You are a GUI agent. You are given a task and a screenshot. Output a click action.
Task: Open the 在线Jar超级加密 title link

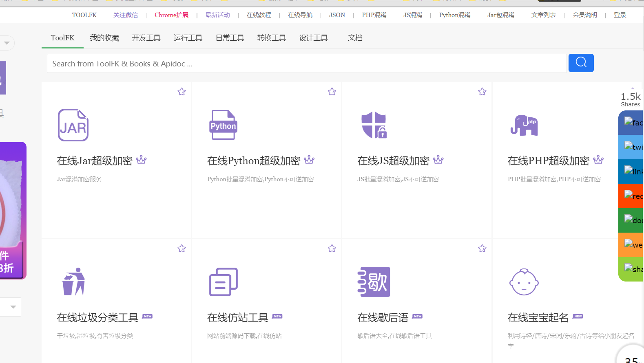(x=95, y=161)
